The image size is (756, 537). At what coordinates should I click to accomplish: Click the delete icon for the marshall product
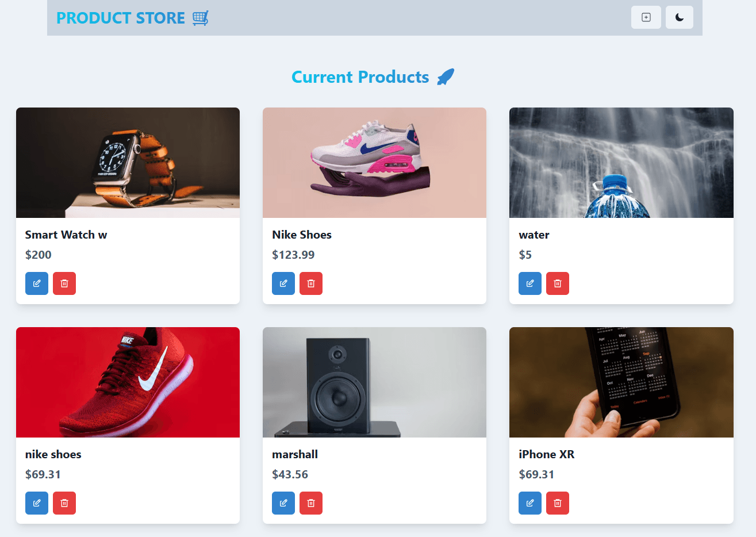pos(311,503)
